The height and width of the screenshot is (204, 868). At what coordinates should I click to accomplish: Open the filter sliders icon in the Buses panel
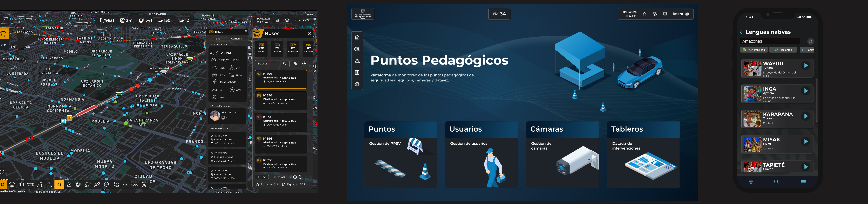click(x=304, y=64)
